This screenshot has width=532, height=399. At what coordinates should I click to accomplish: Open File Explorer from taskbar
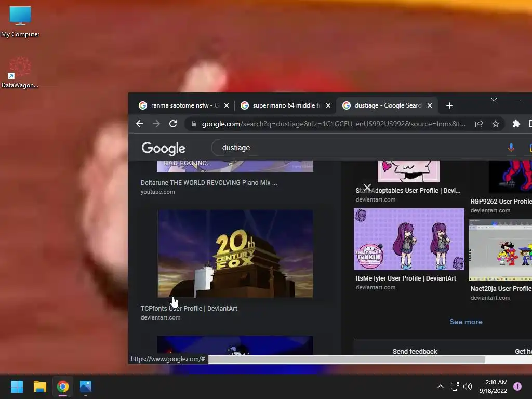39,387
